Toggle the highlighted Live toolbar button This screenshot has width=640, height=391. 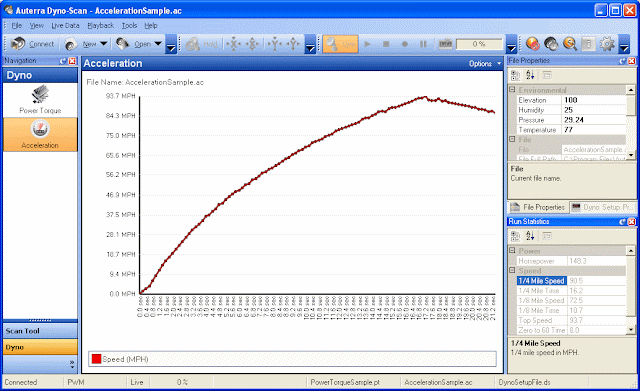(x=340, y=44)
